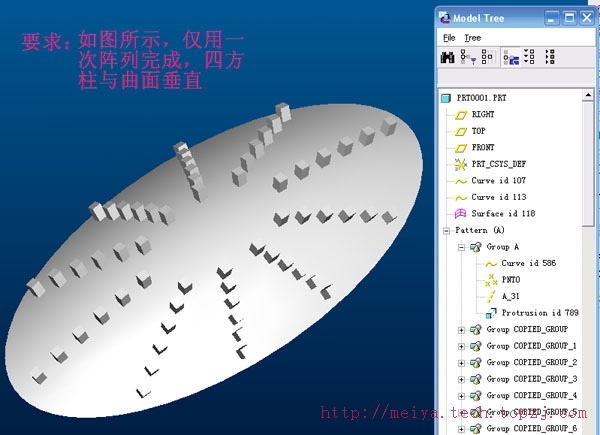Click the expand all tree items icon
Image resolution: width=600 pixels, height=435 pixels.
529,56
